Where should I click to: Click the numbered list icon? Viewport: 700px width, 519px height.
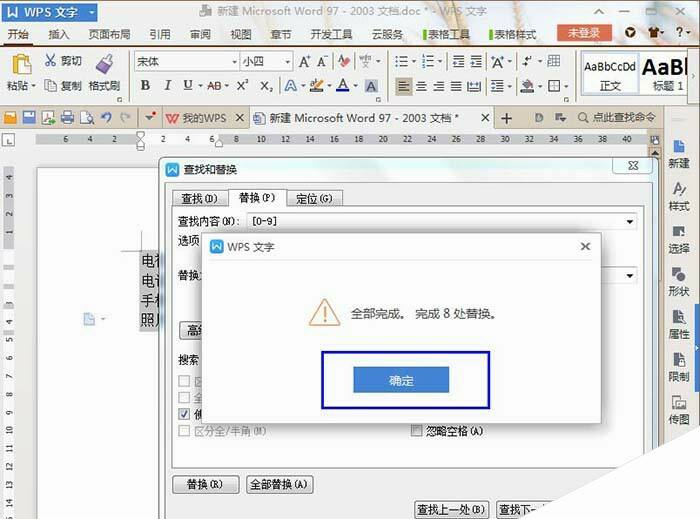click(428, 61)
